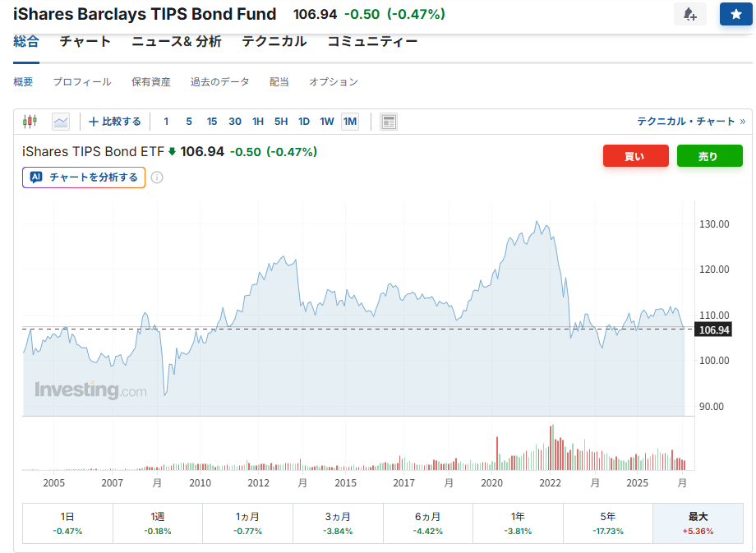
Task: Select the 3ヵ月 period range
Action: 338,523
